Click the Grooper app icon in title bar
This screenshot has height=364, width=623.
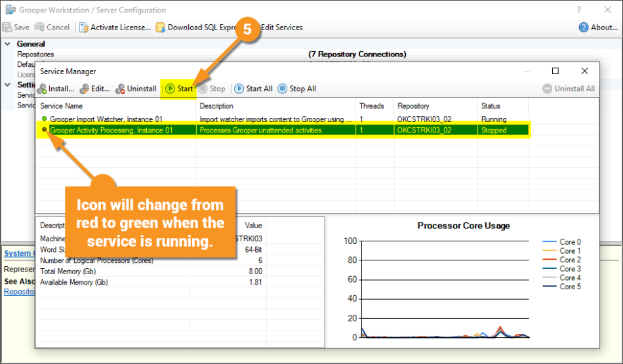pyautogui.click(x=10, y=10)
